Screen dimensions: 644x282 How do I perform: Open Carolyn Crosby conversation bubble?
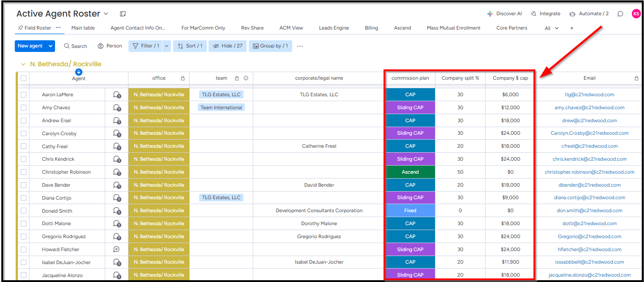[x=117, y=133]
